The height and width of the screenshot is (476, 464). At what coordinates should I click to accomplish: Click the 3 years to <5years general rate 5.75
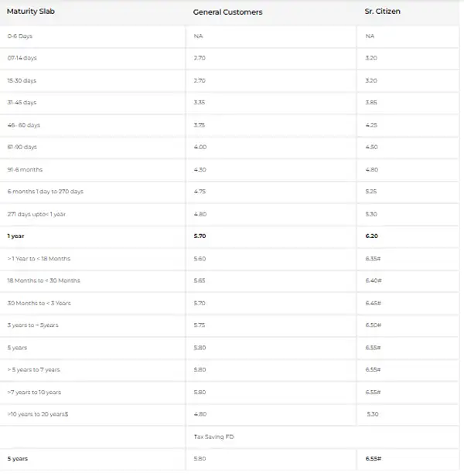point(200,325)
